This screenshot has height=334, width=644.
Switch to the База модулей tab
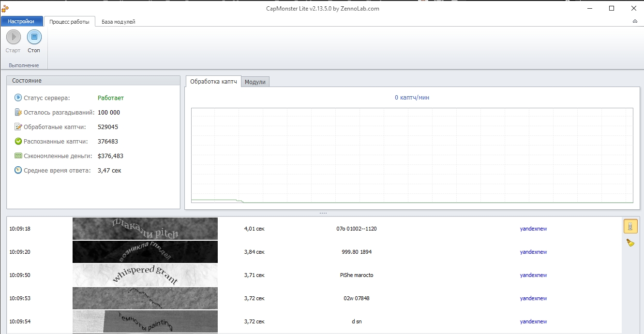(118, 22)
